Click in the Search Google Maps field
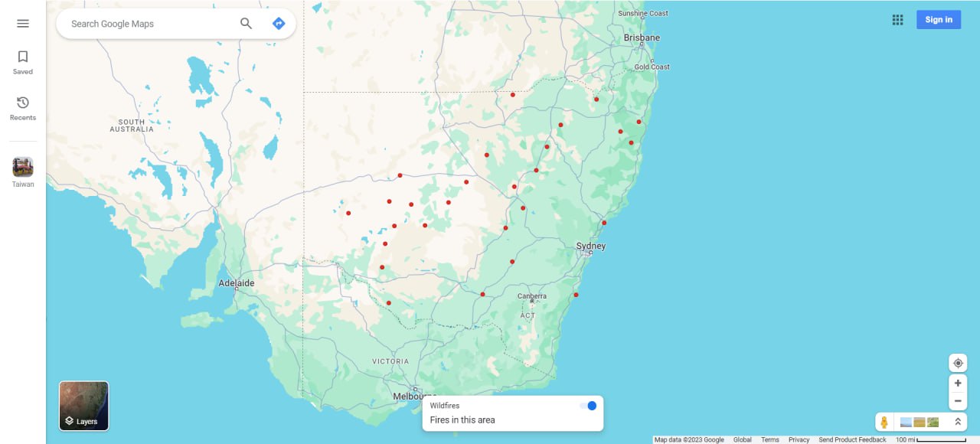 pyautogui.click(x=149, y=24)
